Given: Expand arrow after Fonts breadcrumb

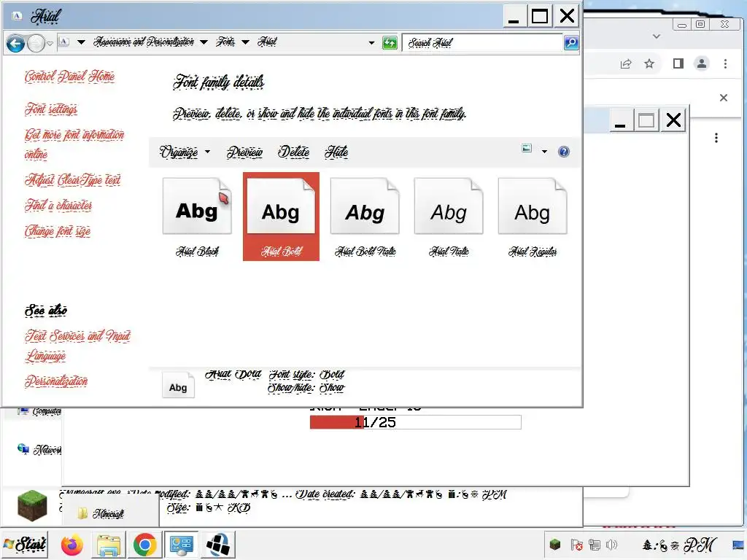Looking at the screenshot, I should [245, 42].
